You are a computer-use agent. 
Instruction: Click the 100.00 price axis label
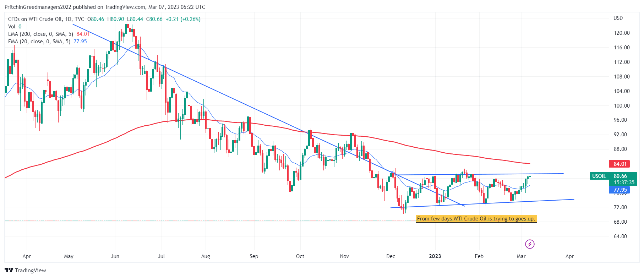tap(622, 106)
